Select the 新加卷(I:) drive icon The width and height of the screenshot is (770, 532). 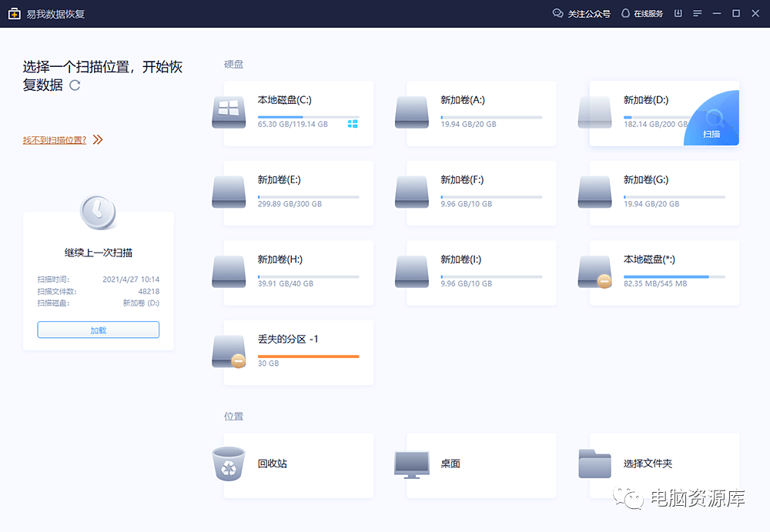[x=412, y=272]
